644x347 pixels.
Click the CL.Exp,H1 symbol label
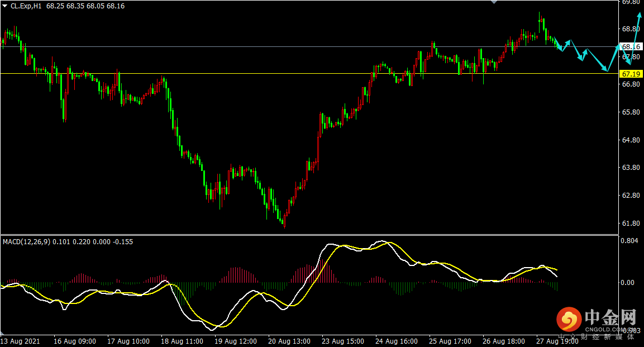pos(26,6)
